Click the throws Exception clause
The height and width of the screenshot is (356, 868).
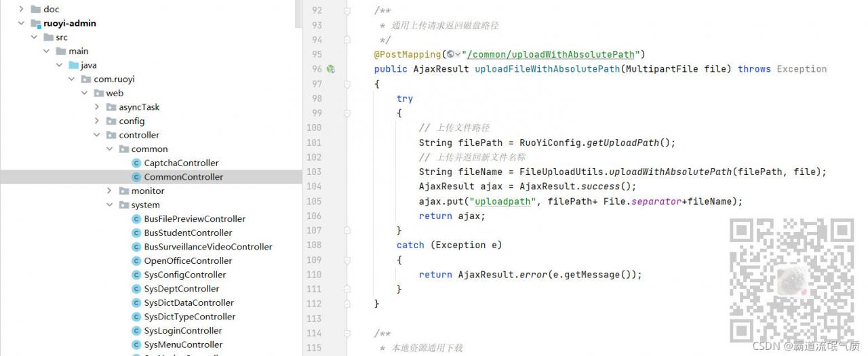(x=783, y=69)
